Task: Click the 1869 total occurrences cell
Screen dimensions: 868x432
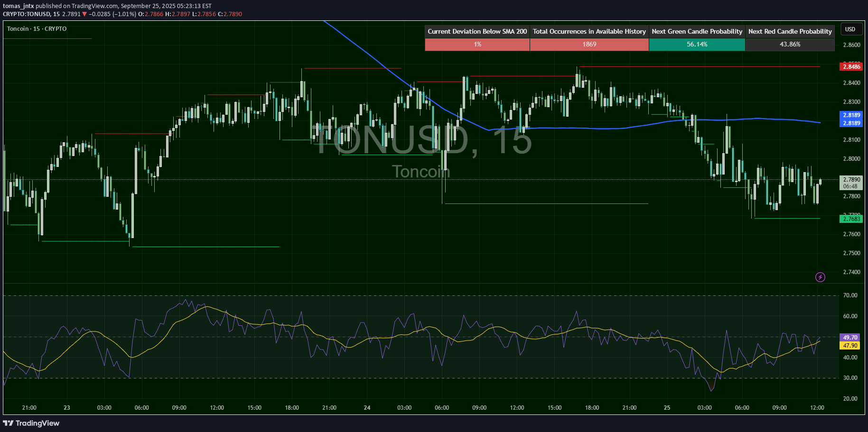Action: (x=589, y=44)
